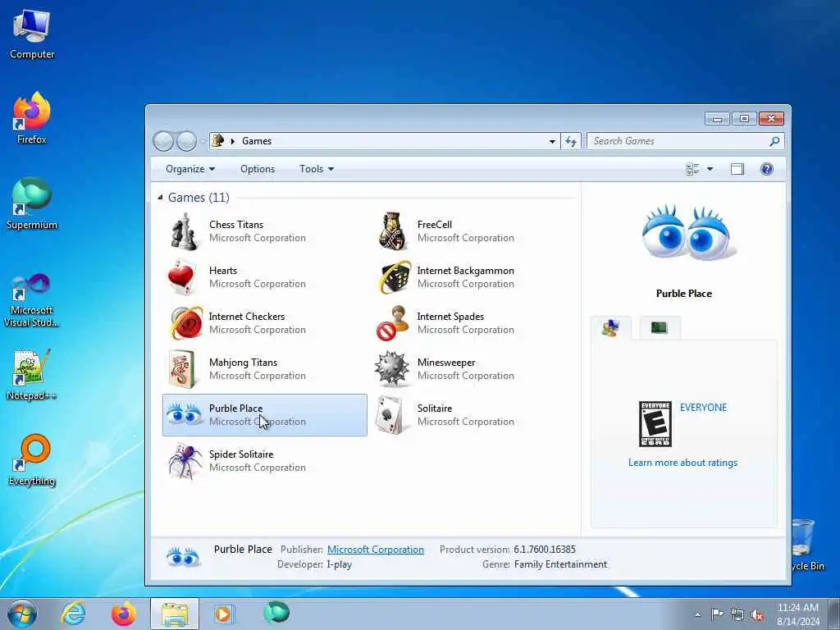Viewport: 840px width, 630px height.
Task: Select the Purble Place eyes icon in list
Action: (x=184, y=414)
